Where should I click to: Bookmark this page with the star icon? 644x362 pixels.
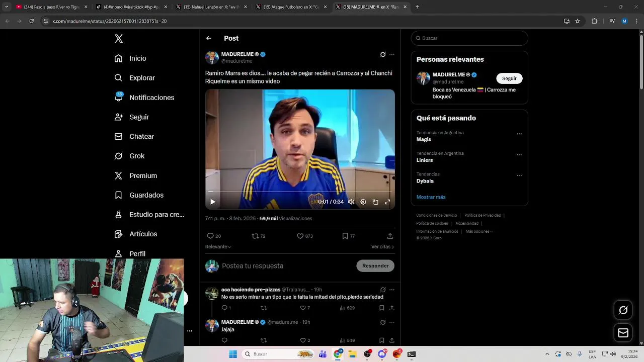pos(578,21)
